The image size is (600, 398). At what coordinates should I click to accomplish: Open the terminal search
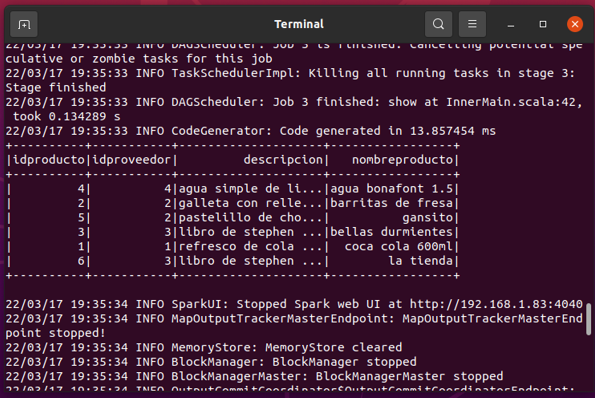pos(438,24)
